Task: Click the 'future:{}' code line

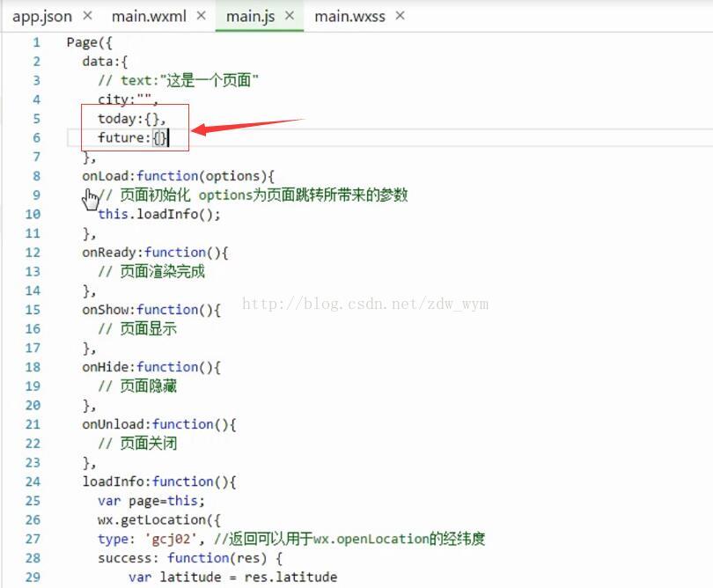Action: click(x=133, y=138)
